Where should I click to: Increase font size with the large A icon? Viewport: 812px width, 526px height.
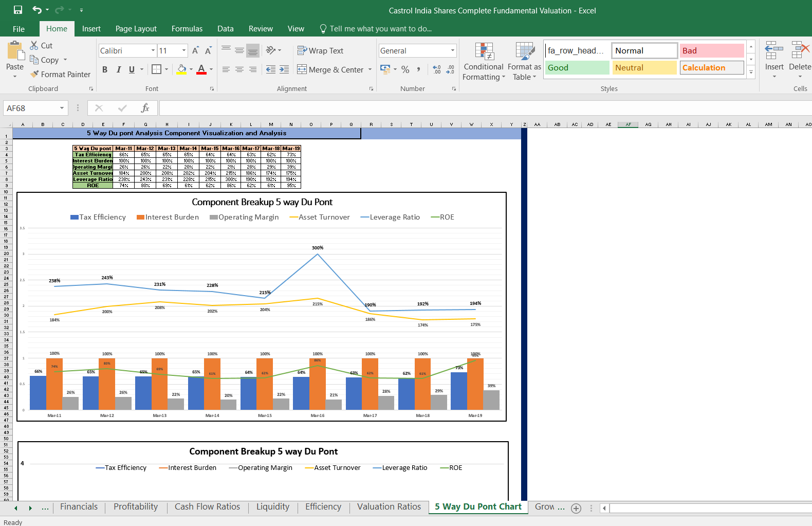click(x=195, y=50)
